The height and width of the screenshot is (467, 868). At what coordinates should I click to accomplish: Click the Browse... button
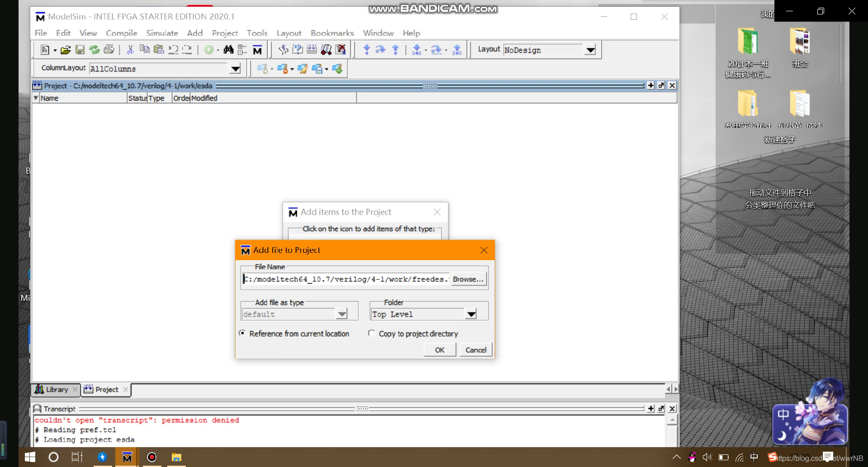pyautogui.click(x=468, y=279)
